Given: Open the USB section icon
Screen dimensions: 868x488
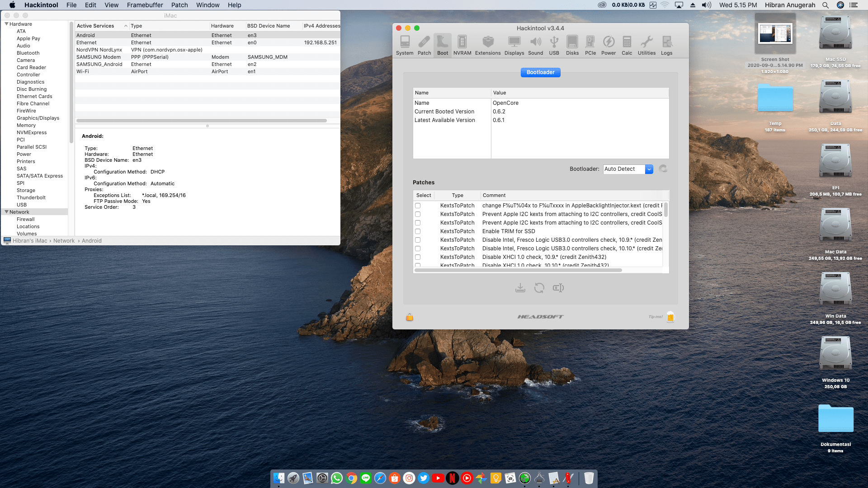Looking at the screenshot, I should (x=554, y=45).
